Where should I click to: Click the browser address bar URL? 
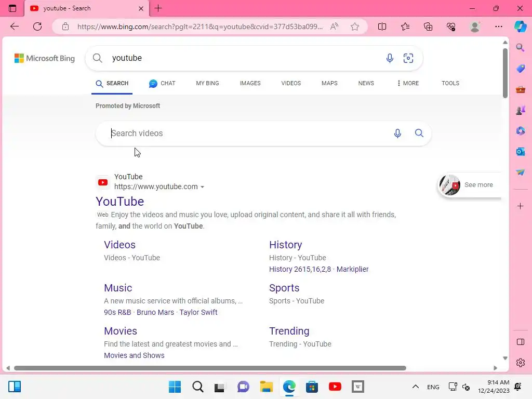[x=200, y=26]
